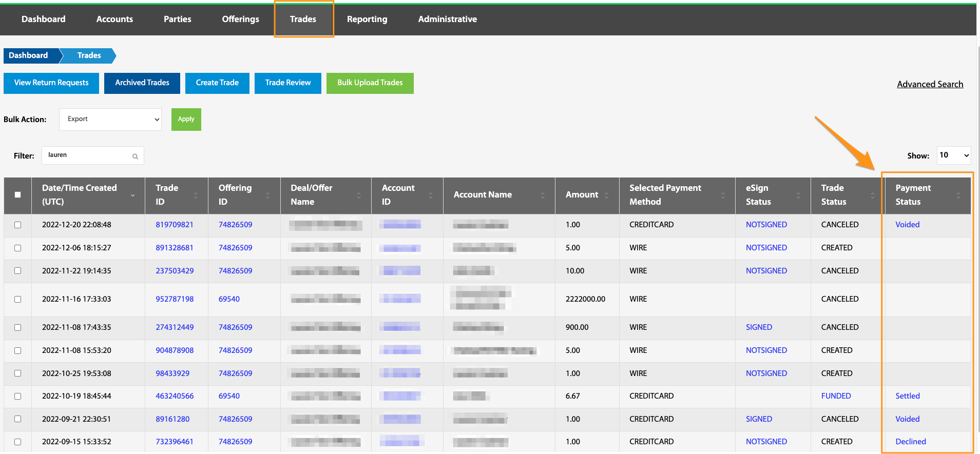
Task: Sort by Deal/Offer Name column arrows
Action: pos(359,195)
